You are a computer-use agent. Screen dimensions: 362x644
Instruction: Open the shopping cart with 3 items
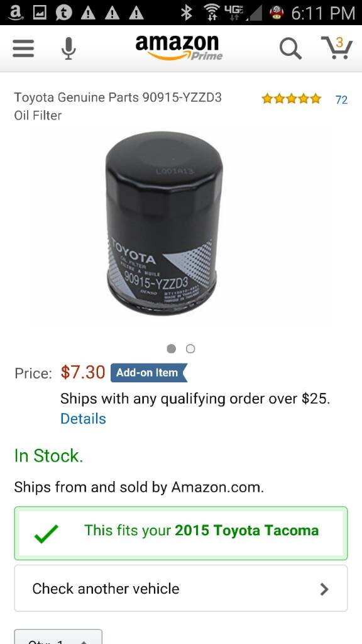337,48
